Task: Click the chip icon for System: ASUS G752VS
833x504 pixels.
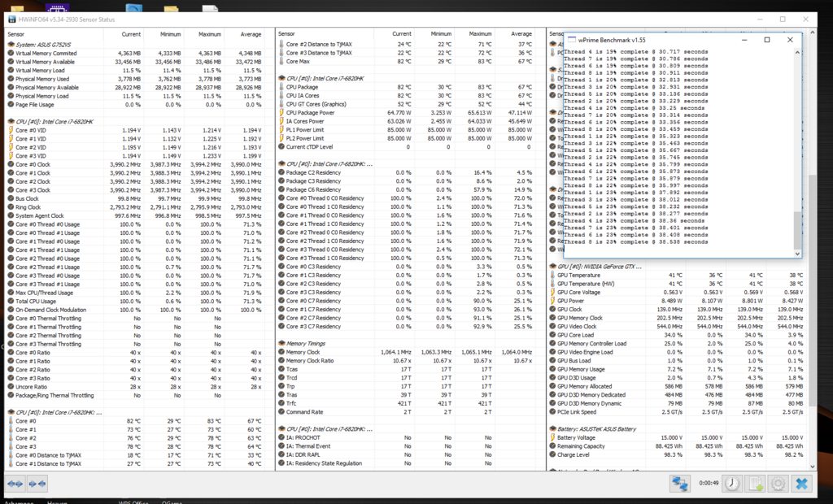Action: 11,45
